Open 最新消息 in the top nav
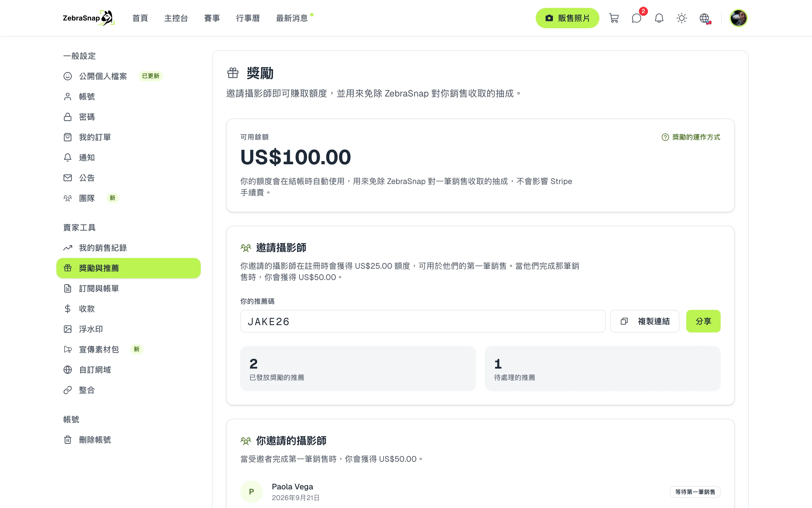 click(292, 18)
